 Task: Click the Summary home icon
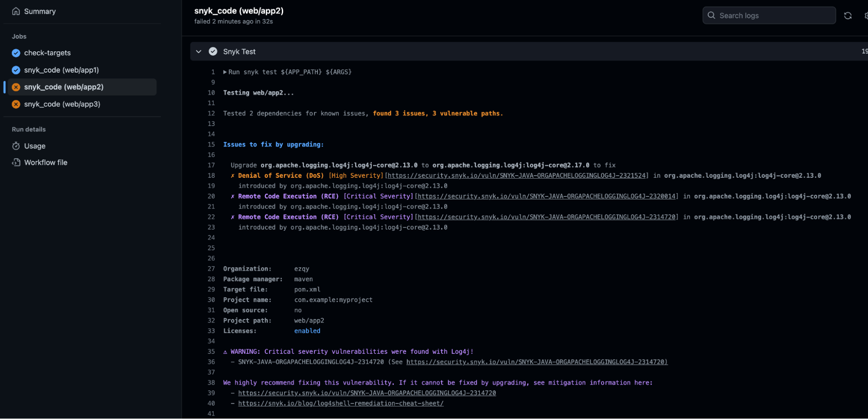(16, 11)
